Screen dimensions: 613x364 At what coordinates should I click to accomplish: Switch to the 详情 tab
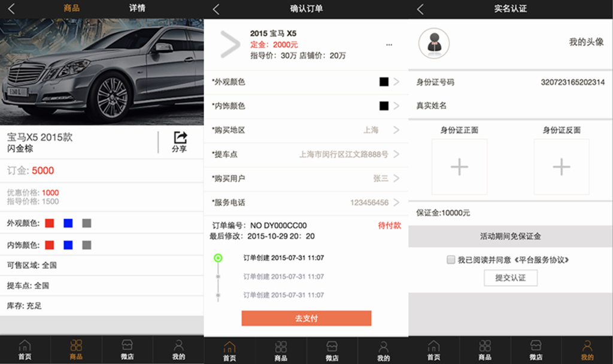coord(137,8)
